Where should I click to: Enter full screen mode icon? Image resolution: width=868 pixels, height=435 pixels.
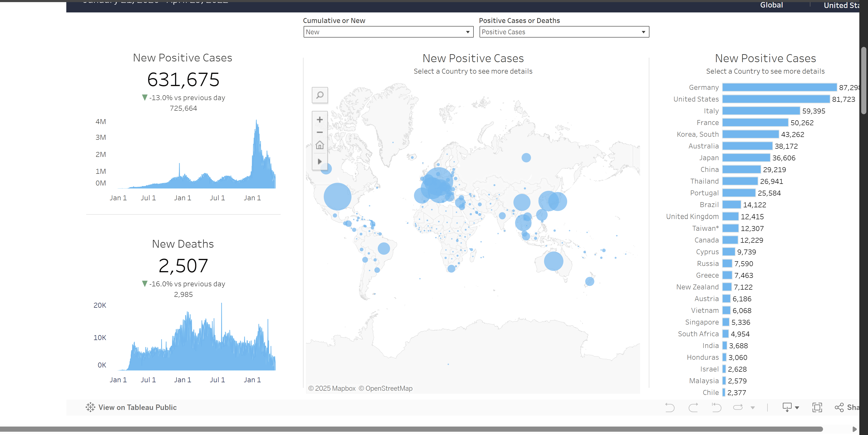coord(817,407)
